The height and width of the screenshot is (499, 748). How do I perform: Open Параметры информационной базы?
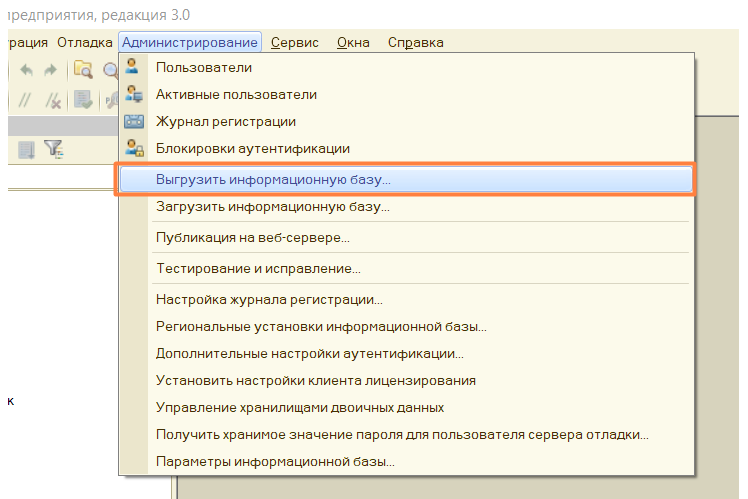click(x=406, y=461)
